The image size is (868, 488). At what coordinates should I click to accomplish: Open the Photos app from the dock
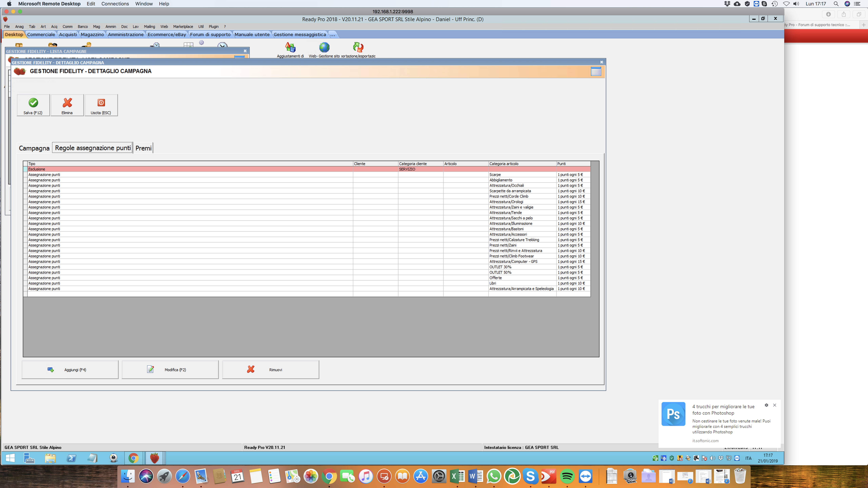tap(311, 476)
